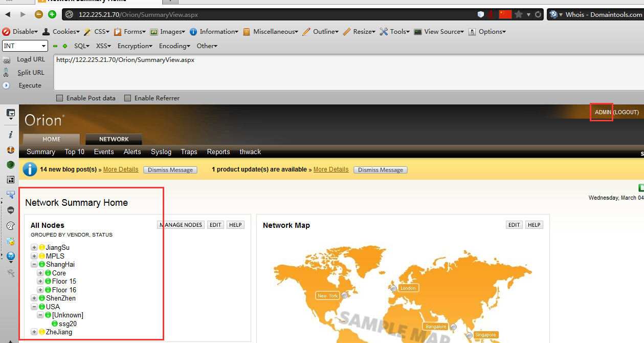Click the HackBar green minus decrement icon

click(55, 46)
